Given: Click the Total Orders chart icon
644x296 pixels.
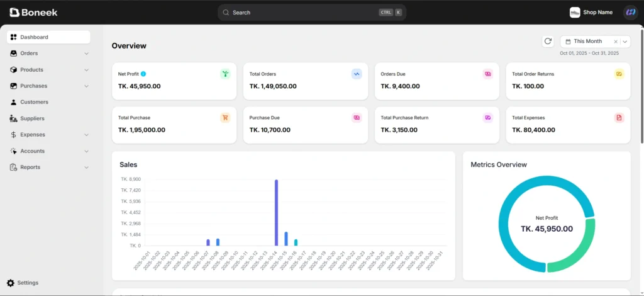Looking at the screenshot, I should tap(357, 74).
